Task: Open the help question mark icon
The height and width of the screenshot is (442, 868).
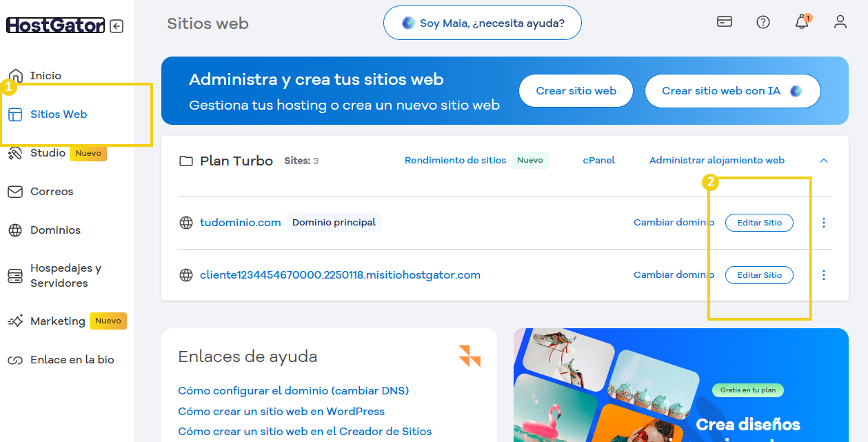Action: pos(763,22)
